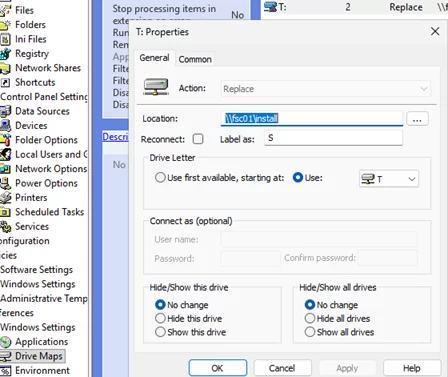The height and width of the screenshot is (377, 448).
Task: Click the Cancel button
Action: point(282,368)
